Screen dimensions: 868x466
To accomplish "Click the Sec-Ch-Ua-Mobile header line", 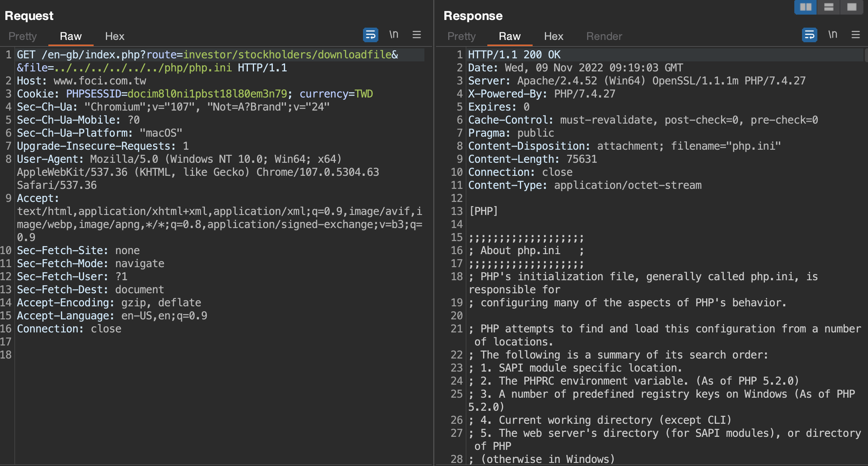I will [x=78, y=120].
